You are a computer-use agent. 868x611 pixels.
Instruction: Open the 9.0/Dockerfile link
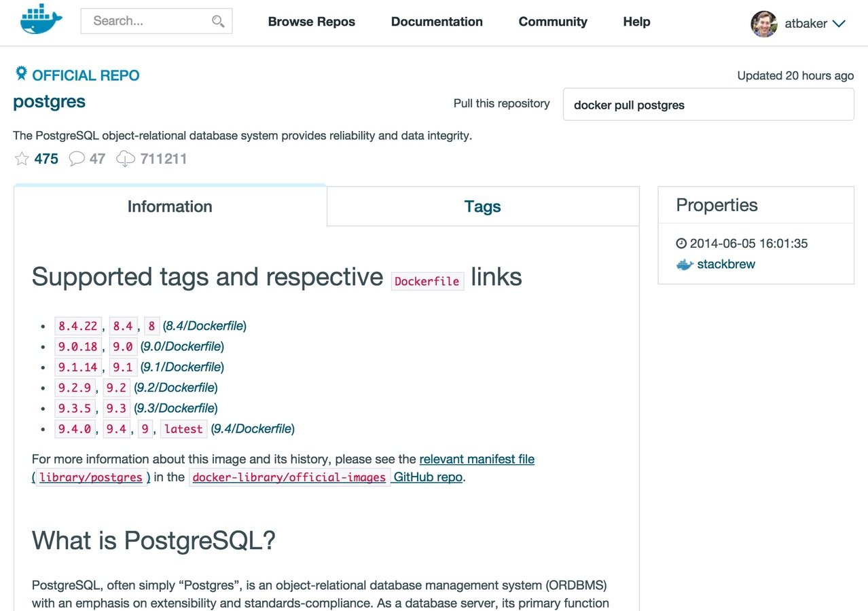point(182,346)
